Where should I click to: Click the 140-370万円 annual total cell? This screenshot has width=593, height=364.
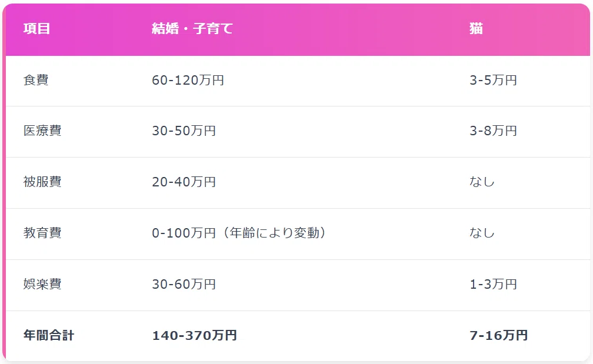click(x=194, y=335)
